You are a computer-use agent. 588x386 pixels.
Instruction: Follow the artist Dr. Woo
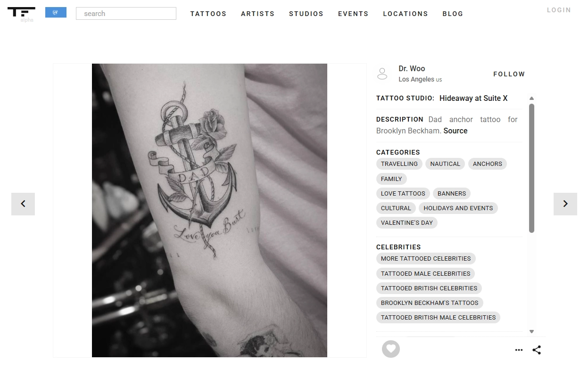pos(509,74)
